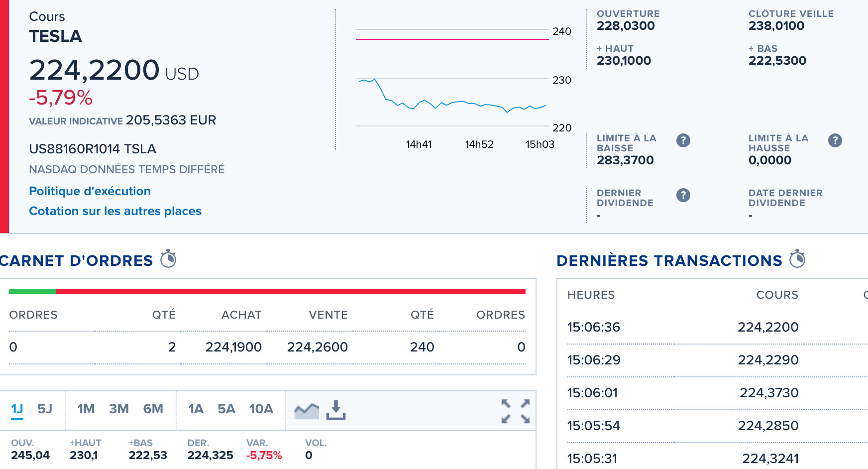Select the 5J chart period
This screenshot has height=469, width=868.
click(45, 409)
